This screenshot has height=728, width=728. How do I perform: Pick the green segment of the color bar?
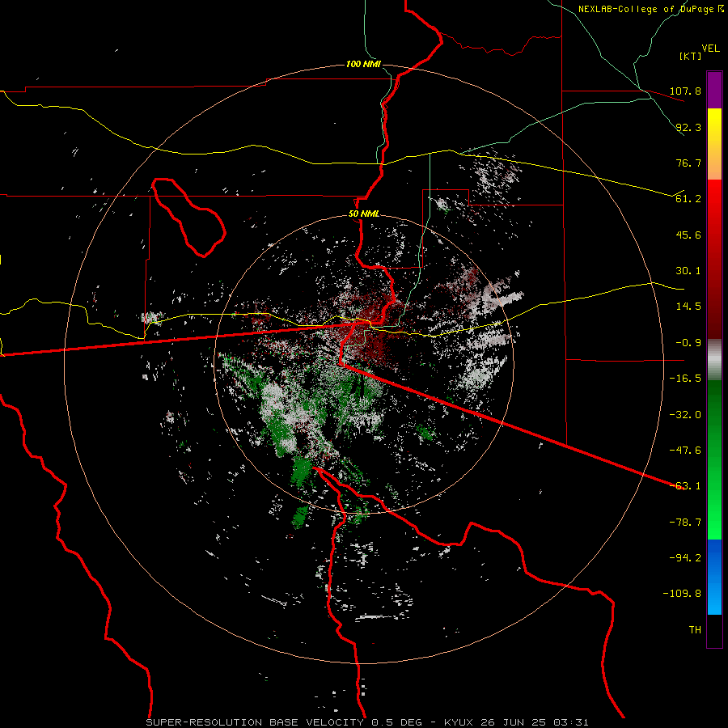[714, 459]
